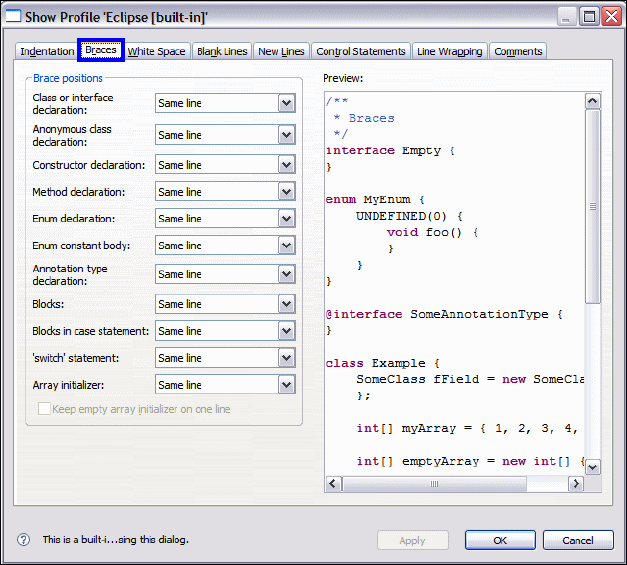The width and height of the screenshot is (627, 565).
Task: Click the preview horizontal scrollbar thumb
Action: point(434,484)
